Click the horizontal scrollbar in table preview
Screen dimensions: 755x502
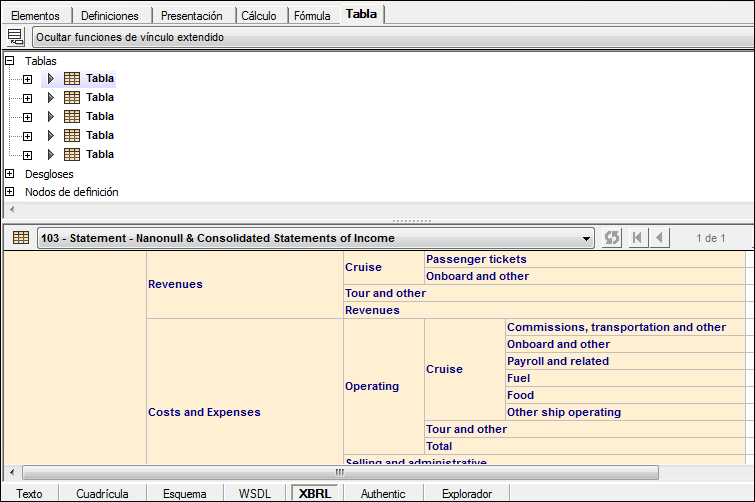(340, 472)
